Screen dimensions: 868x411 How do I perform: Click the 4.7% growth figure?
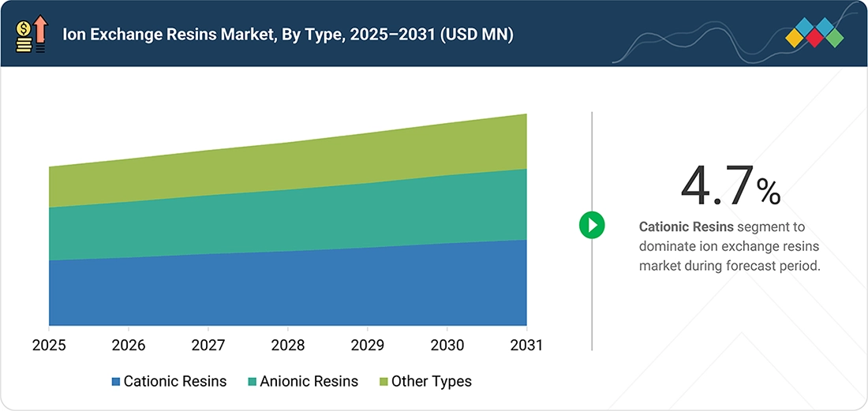pyautogui.click(x=730, y=187)
